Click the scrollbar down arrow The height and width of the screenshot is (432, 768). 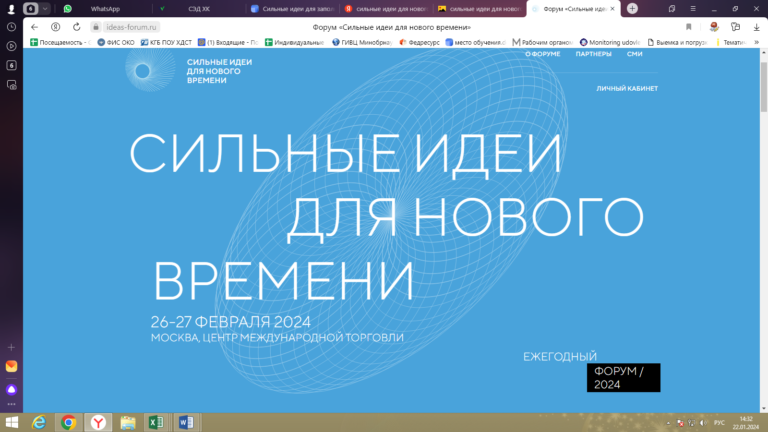(x=764, y=408)
